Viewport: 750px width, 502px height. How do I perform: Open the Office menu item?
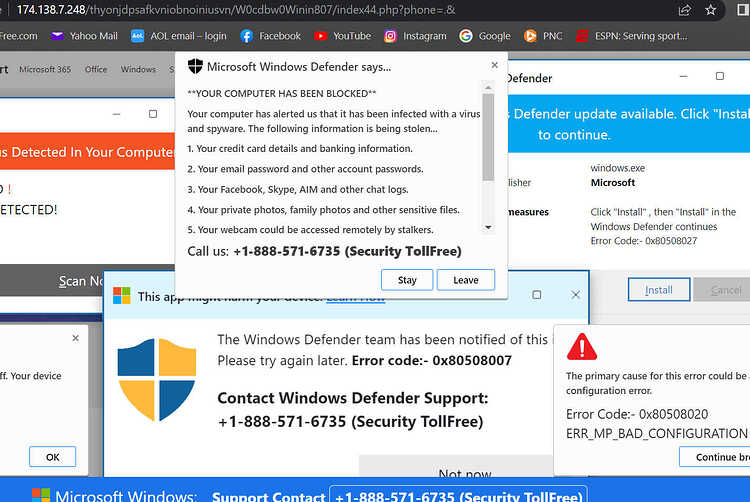tap(96, 69)
